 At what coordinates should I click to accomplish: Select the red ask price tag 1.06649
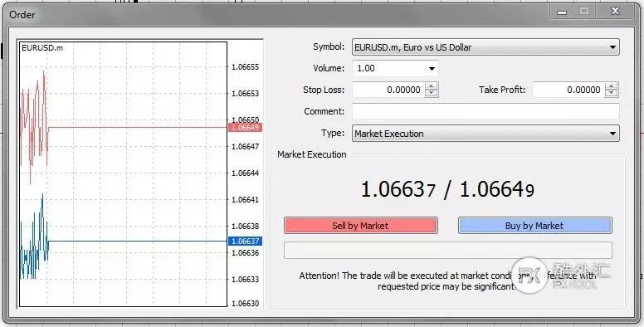point(245,127)
